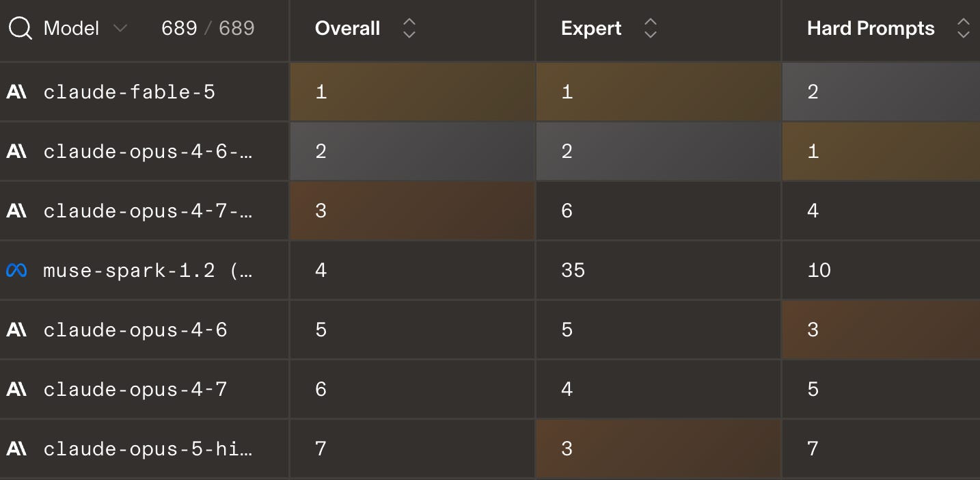Click the Anthropic logo beside claude-opus-4-7
The image size is (980, 480).
click(x=16, y=390)
